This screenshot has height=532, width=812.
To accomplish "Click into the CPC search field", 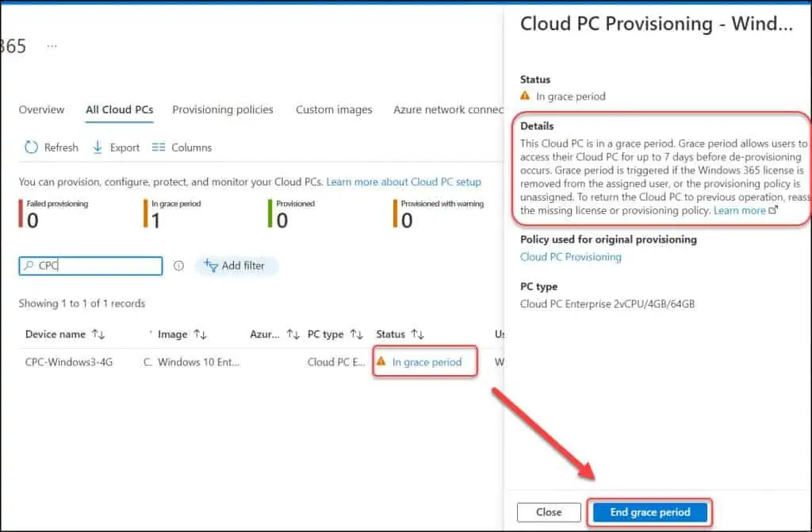I will click(90, 266).
